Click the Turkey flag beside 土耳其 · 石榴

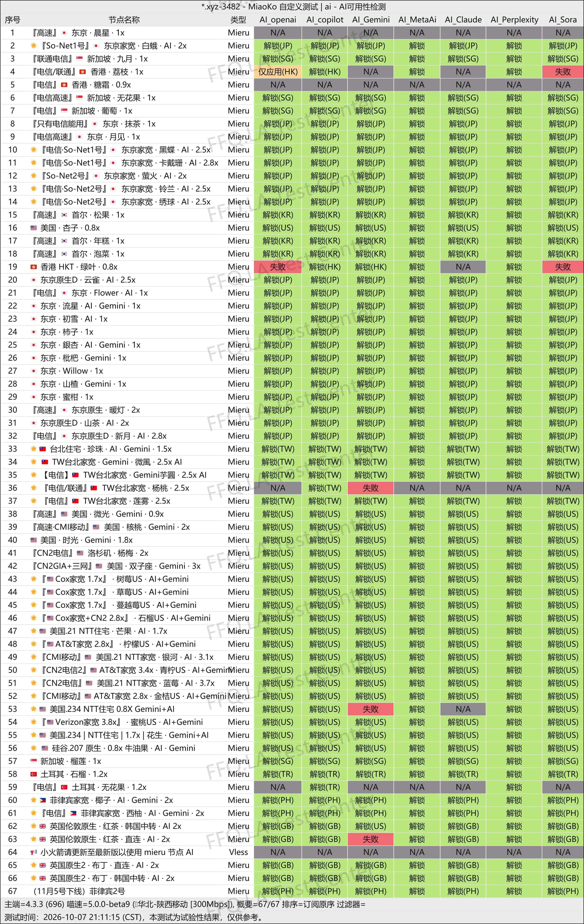coord(34,774)
